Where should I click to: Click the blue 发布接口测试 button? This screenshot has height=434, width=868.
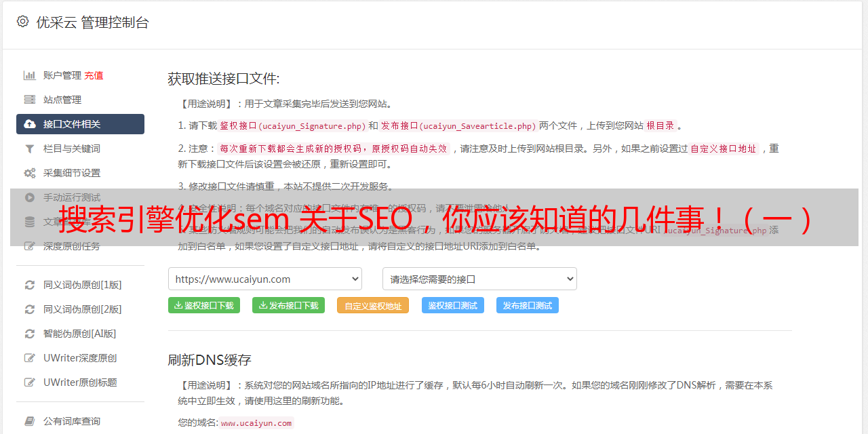pyautogui.click(x=528, y=305)
